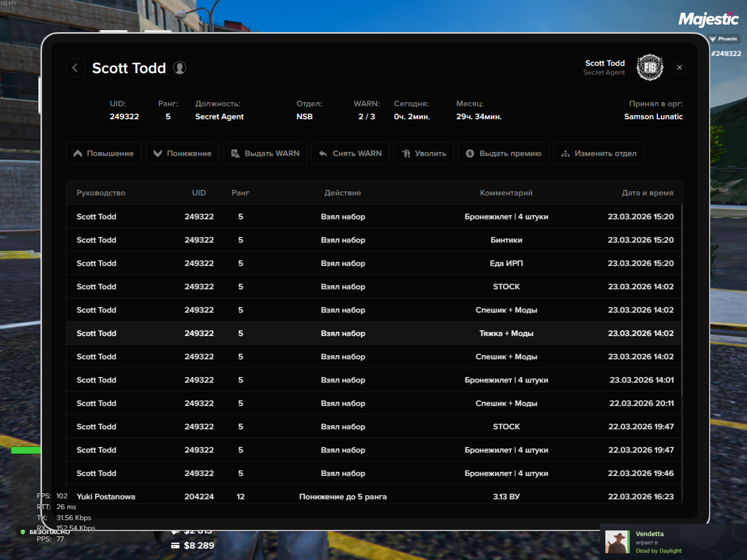Click the back arrow next to Scott Todd
747x560 pixels.
pyautogui.click(x=75, y=68)
